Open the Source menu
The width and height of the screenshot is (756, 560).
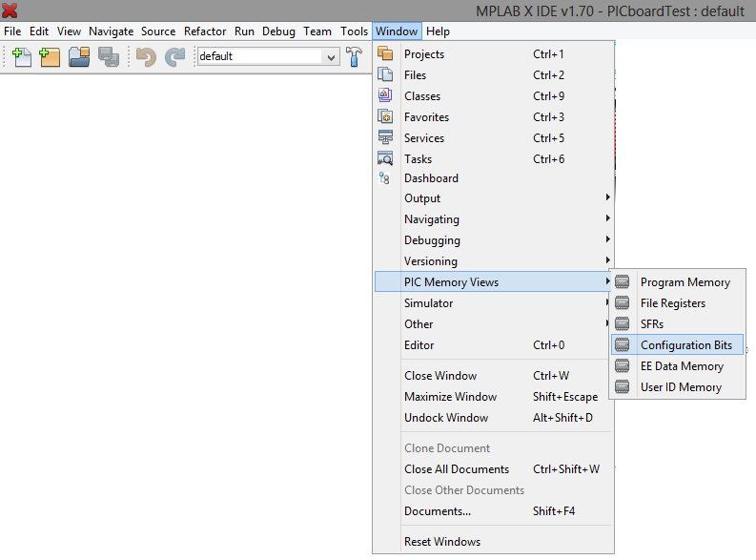[158, 31]
